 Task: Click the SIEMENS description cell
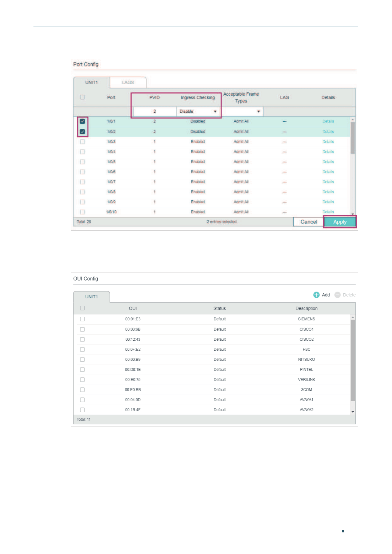point(306,319)
